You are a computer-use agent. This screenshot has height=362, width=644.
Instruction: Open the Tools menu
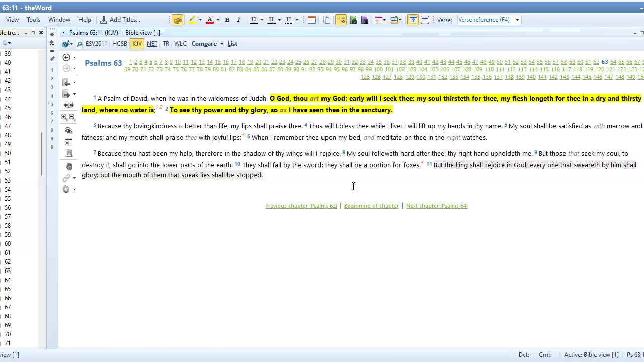(34, 20)
